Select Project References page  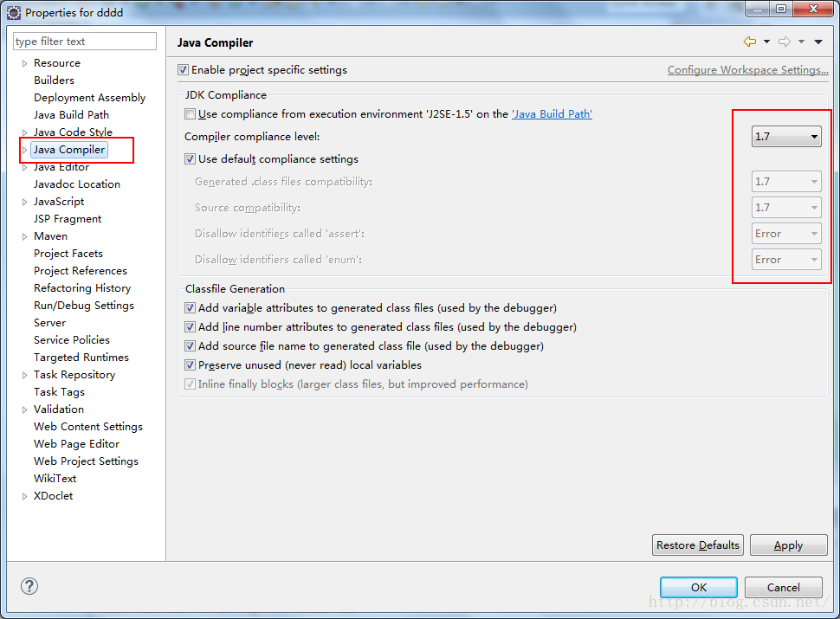[81, 270]
